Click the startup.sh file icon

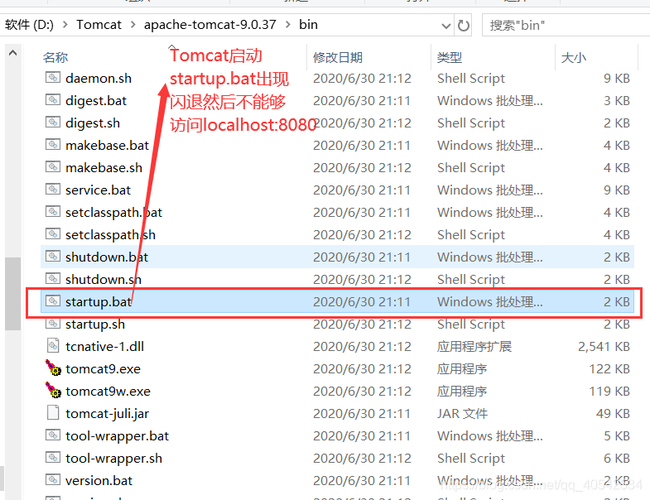pos(53,324)
